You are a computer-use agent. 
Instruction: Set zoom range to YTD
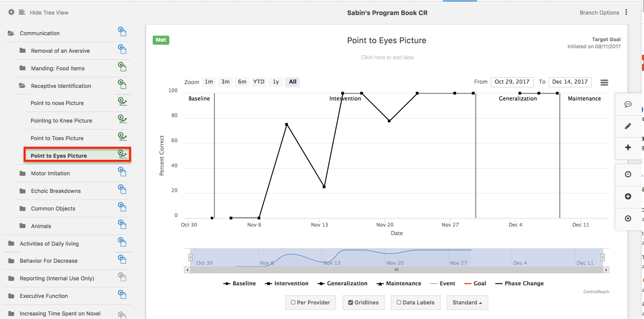tap(259, 82)
